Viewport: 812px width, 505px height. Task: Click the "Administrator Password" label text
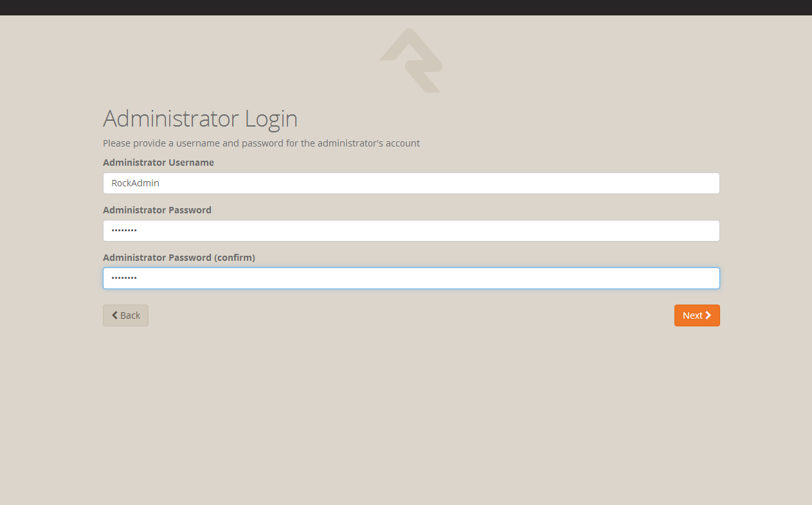(x=157, y=210)
